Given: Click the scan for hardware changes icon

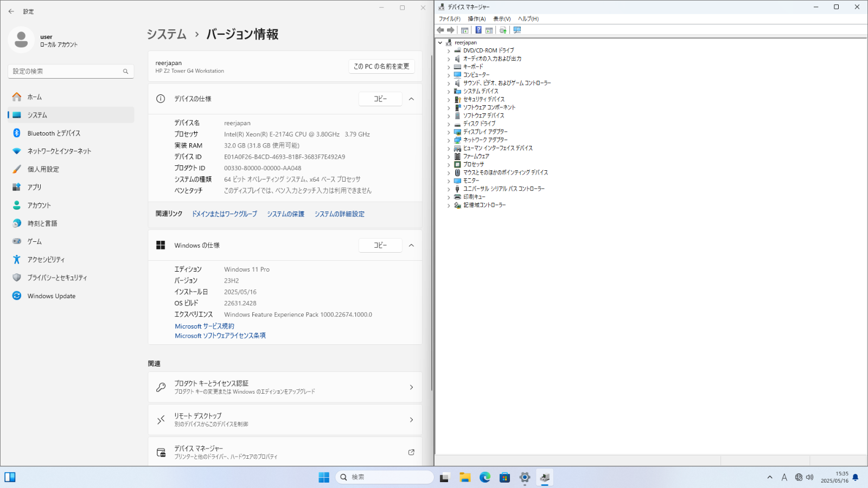Looking at the screenshot, I should point(517,30).
